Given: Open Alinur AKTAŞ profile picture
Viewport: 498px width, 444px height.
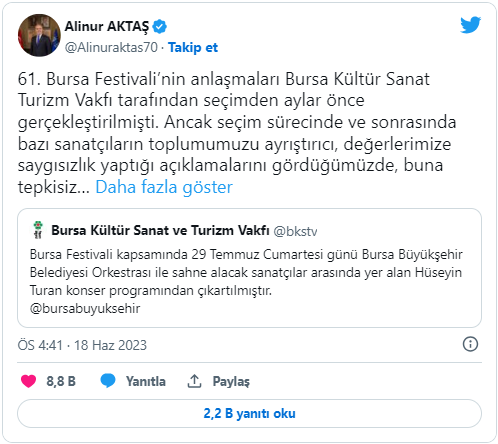Looking at the screenshot, I should click(x=39, y=35).
